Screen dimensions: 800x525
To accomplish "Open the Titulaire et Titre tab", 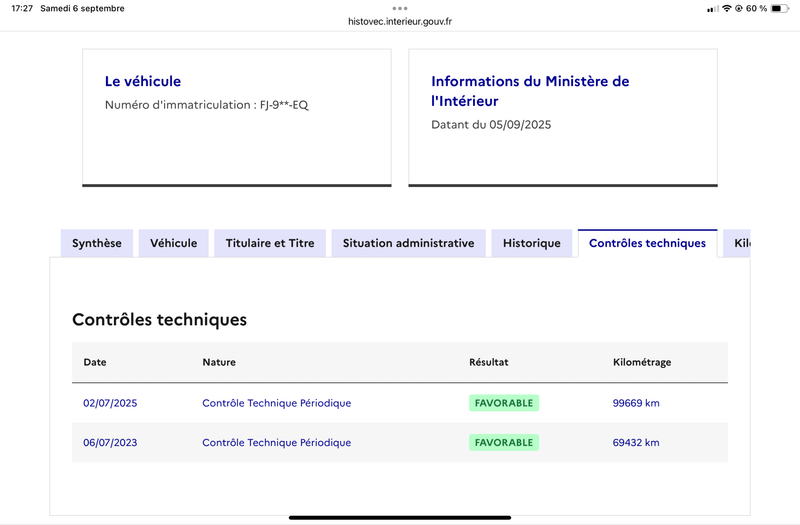I will [270, 243].
